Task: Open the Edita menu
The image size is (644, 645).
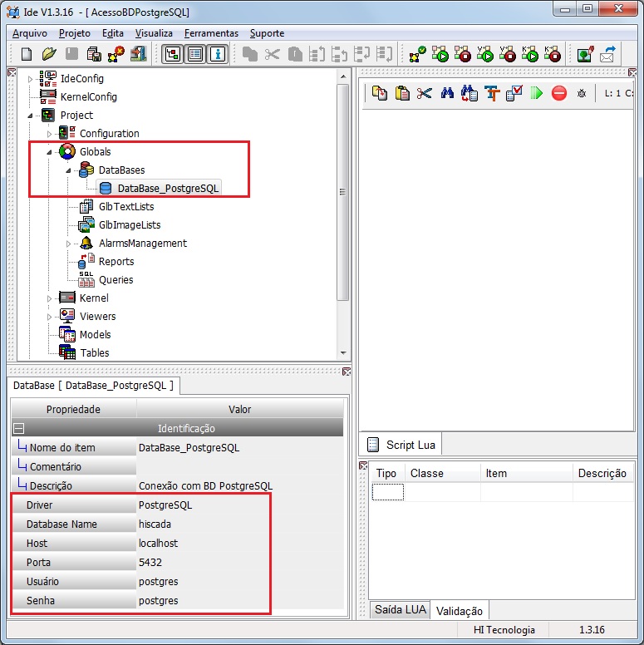Action: point(113,33)
